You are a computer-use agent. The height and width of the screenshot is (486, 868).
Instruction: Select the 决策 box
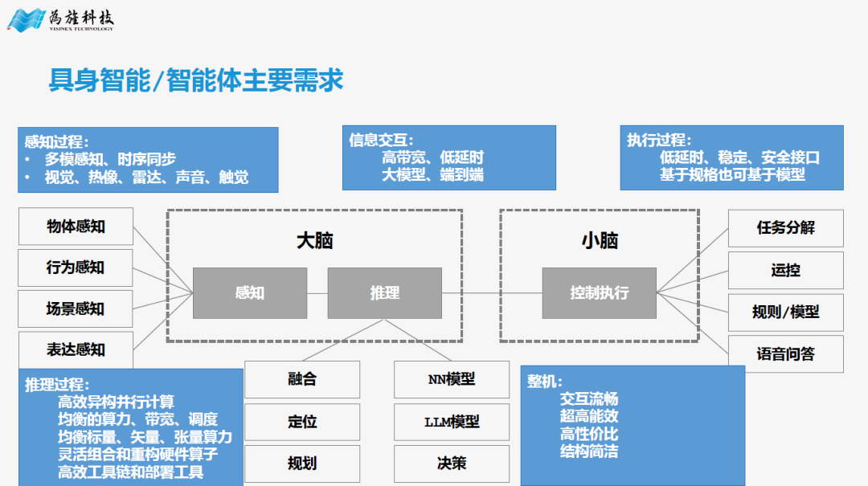452,464
